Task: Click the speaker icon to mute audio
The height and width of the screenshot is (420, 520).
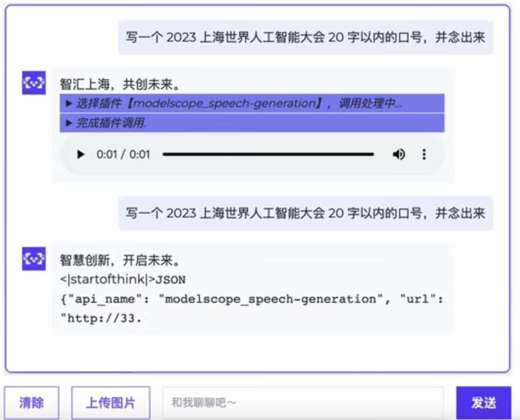Action: [x=399, y=154]
